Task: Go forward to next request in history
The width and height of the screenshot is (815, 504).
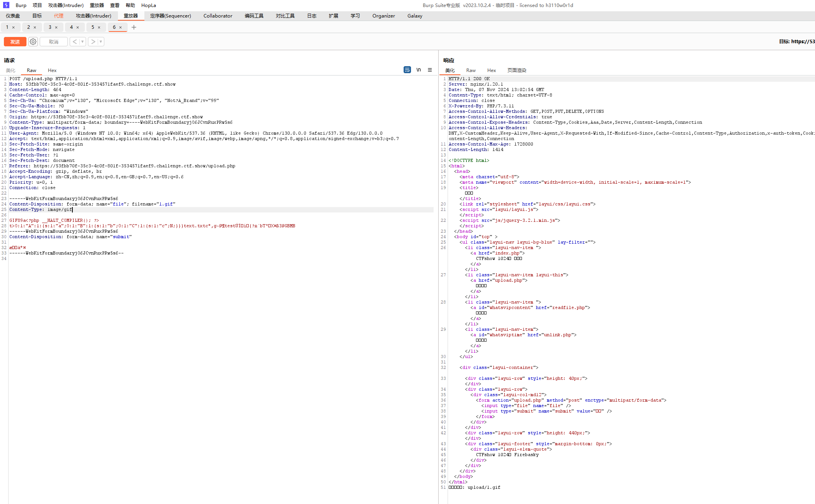Action: 93,42
